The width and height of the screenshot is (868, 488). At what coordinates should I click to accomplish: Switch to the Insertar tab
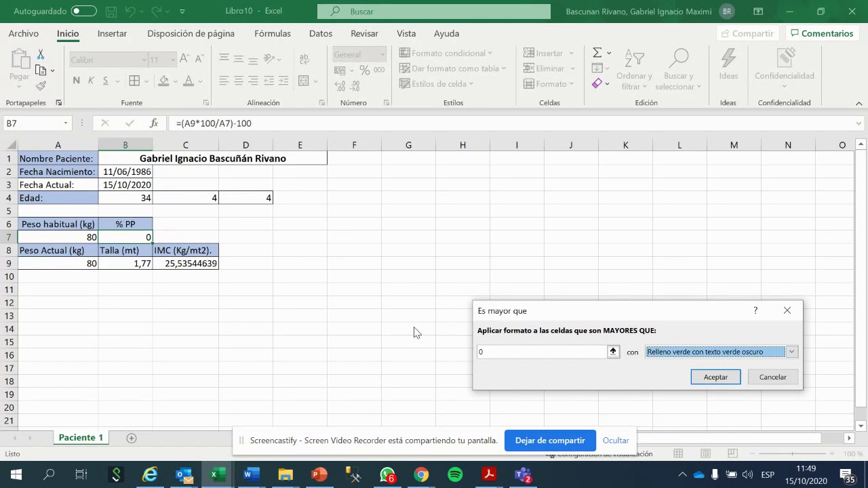(112, 33)
